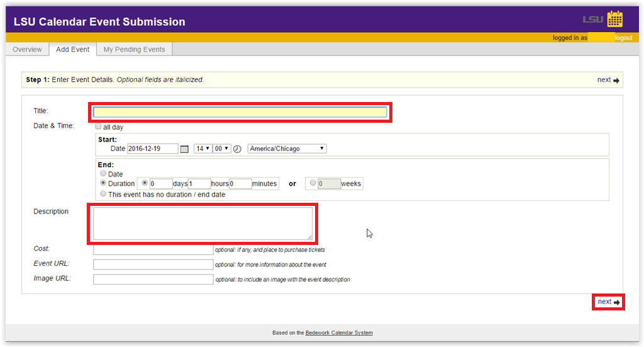Choose the days/hours/minutes duration radio button
The height and width of the screenshot is (347, 644).
click(x=145, y=183)
